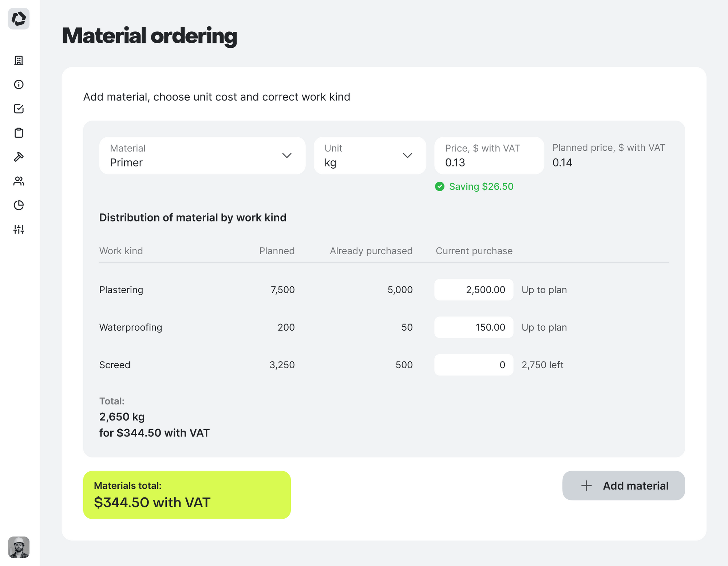Select the tasks checkmark icon in sidebar

[19, 109]
